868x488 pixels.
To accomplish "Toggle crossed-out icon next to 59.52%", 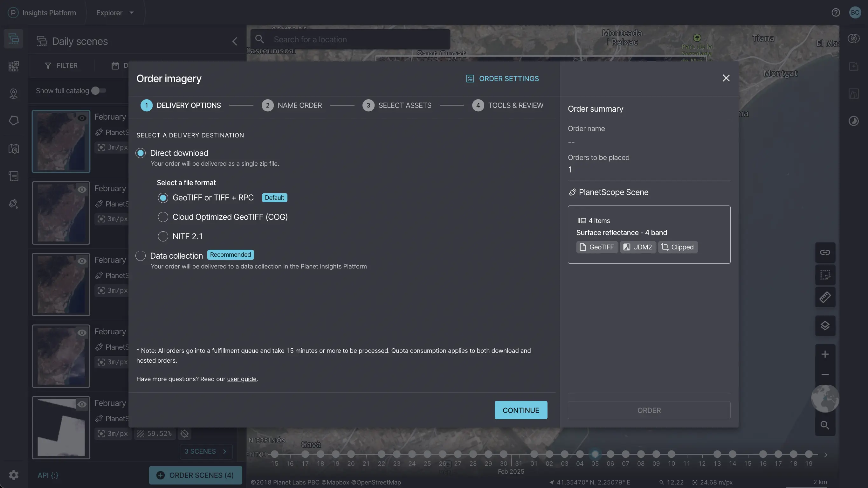I will [x=184, y=434].
